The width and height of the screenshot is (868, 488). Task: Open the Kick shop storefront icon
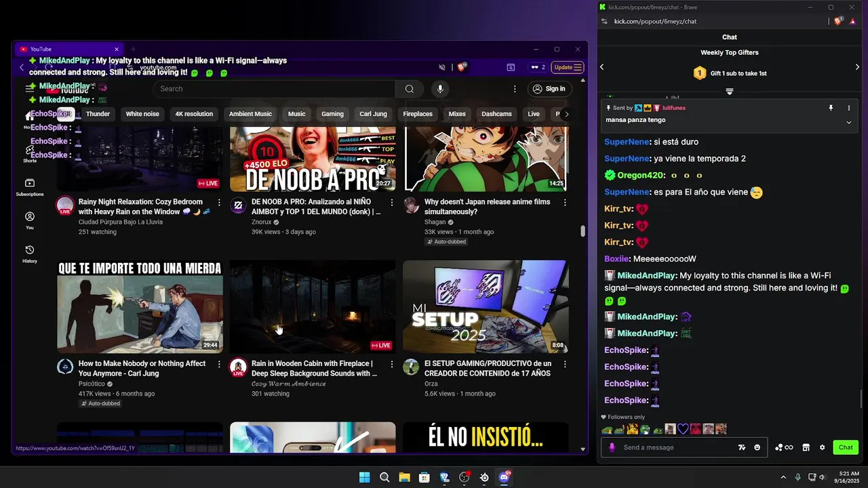pos(806,447)
